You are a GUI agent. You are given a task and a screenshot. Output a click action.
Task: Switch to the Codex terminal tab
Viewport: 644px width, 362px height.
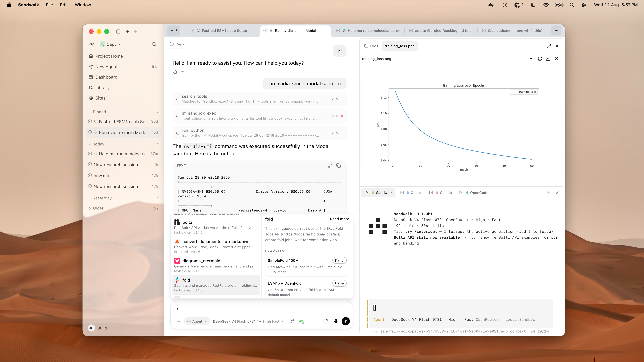411,193
